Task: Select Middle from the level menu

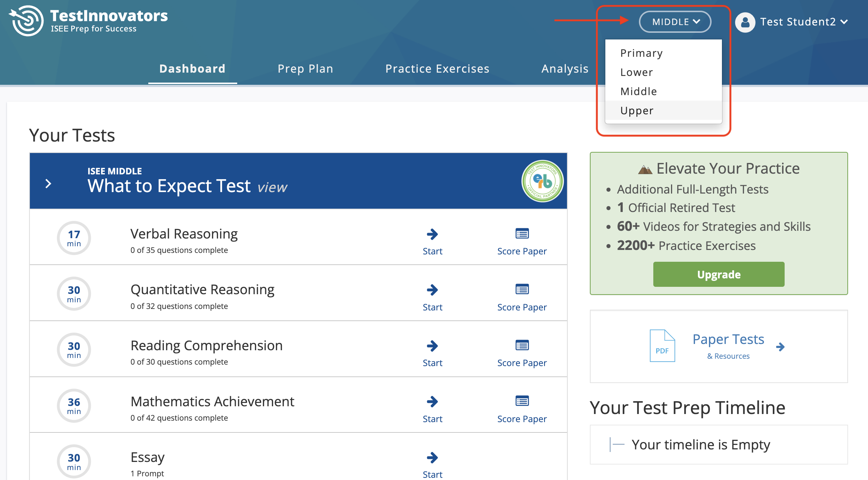Action: coord(663,91)
